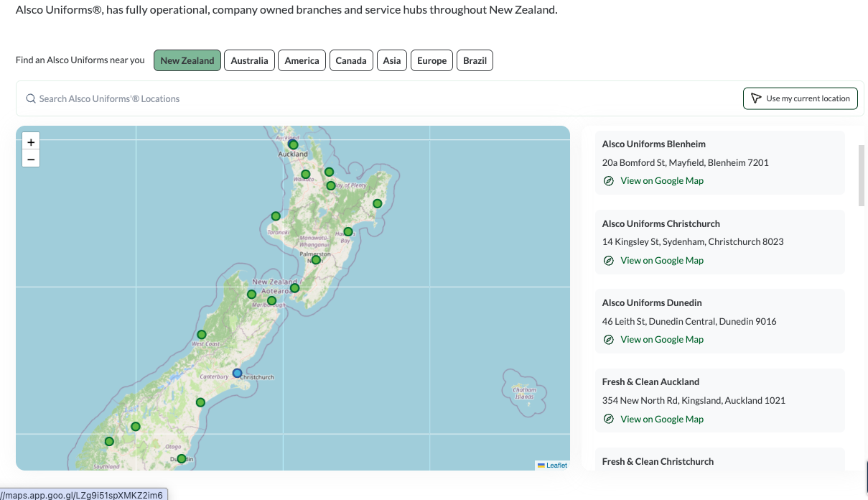Click the search magnifier icon
Screen dimensions: 868x500
[x=31, y=98]
